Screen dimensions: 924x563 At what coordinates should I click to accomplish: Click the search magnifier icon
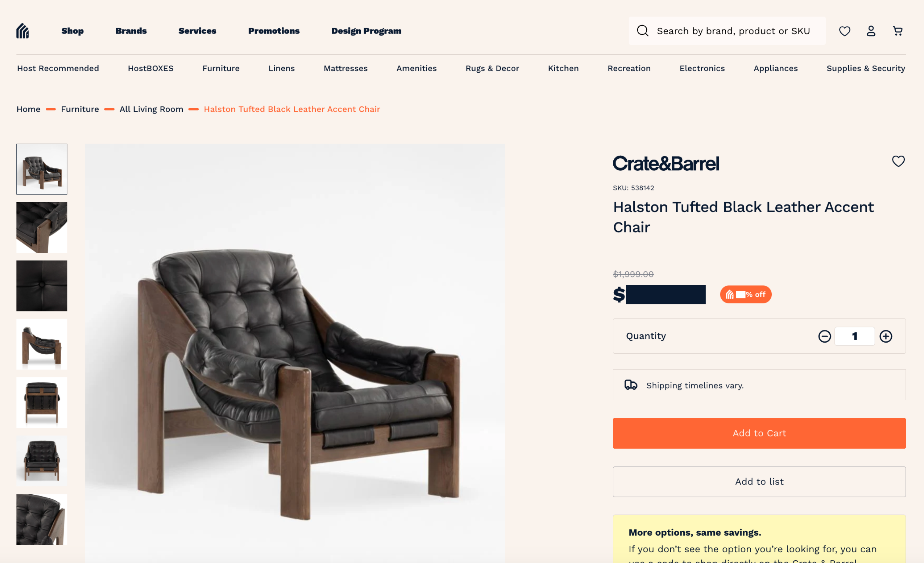(642, 31)
